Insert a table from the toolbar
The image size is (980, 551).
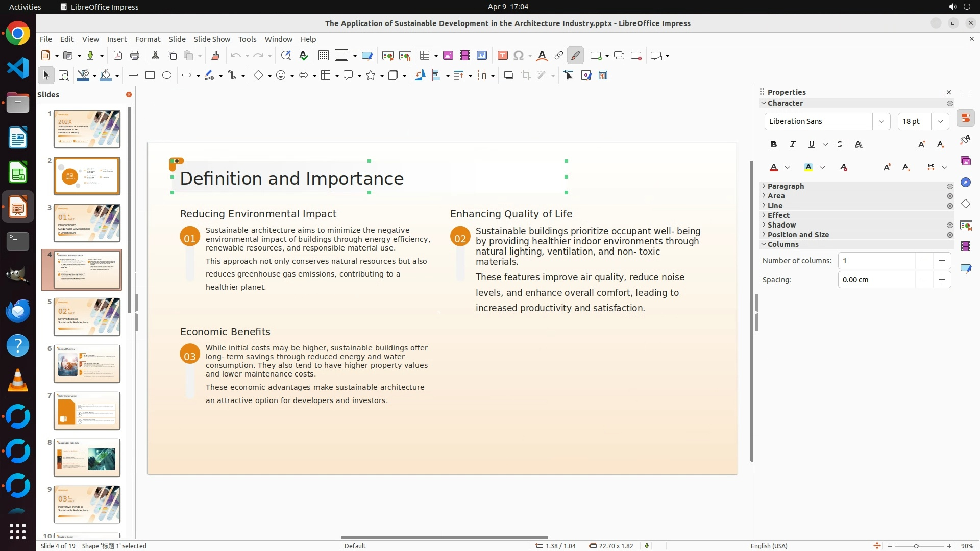point(424,56)
